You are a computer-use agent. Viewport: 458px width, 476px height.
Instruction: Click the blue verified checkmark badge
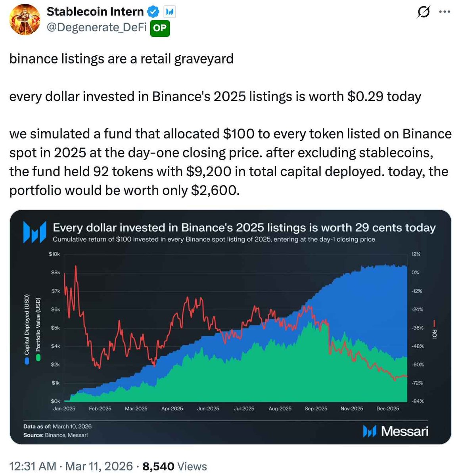(x=153, y=12)
